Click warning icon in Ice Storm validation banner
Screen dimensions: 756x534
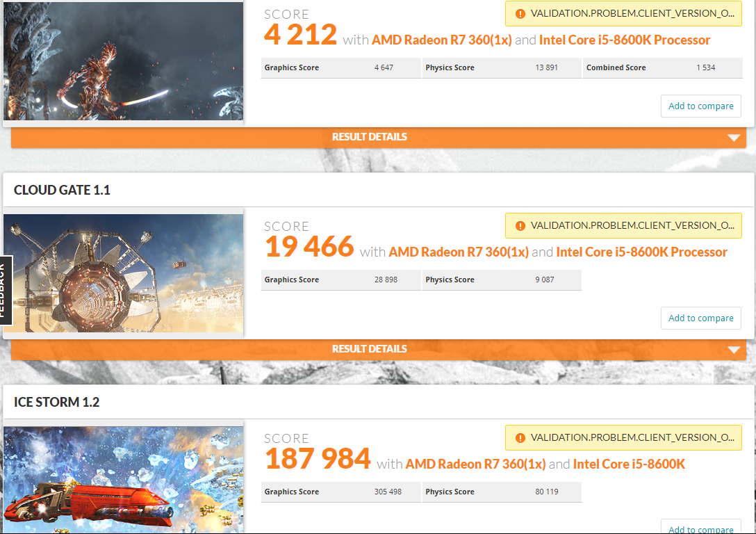[520, 438]
